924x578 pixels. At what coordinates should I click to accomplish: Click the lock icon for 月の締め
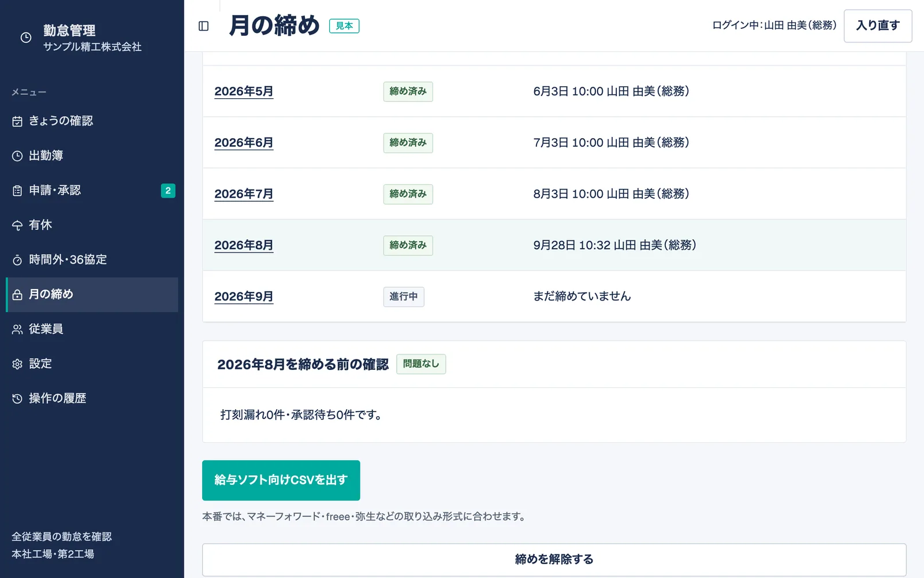coord(17,295)
